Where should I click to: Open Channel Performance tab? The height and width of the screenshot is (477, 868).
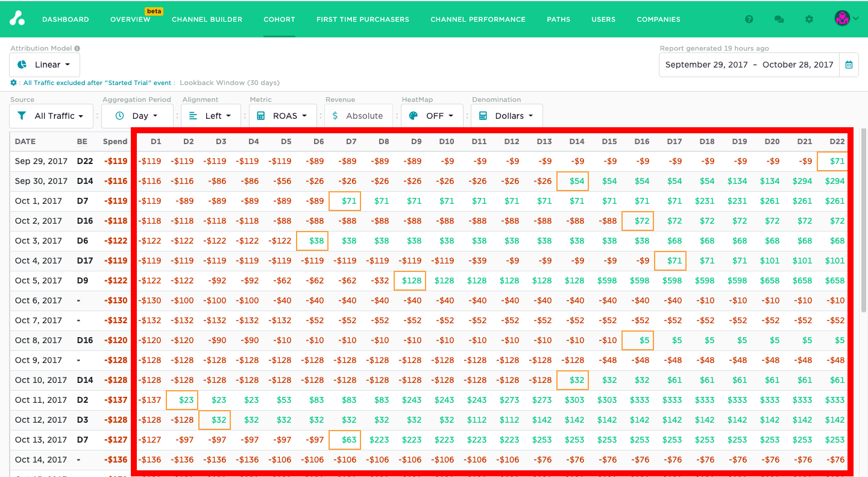(478, 19)
